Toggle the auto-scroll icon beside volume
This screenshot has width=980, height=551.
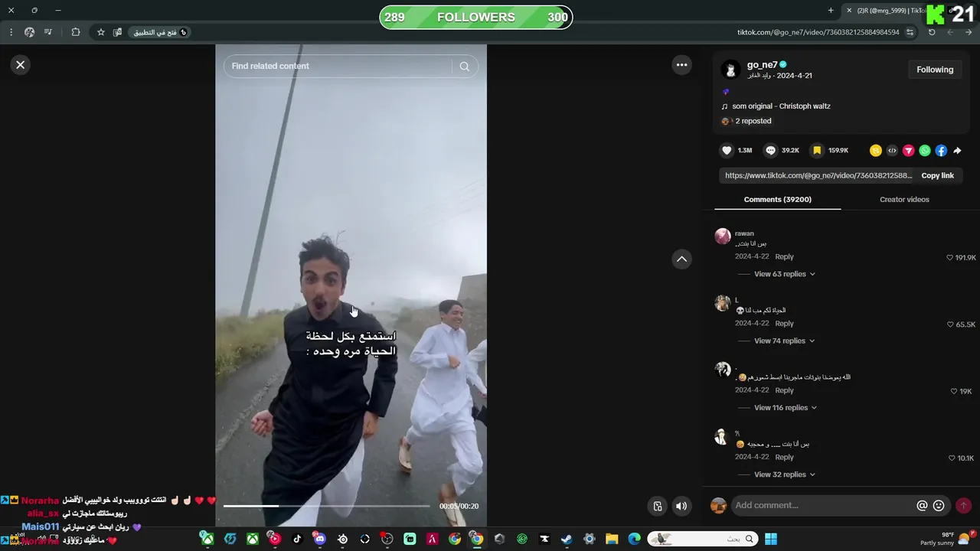pyautogui.click(x=657, y=506)
